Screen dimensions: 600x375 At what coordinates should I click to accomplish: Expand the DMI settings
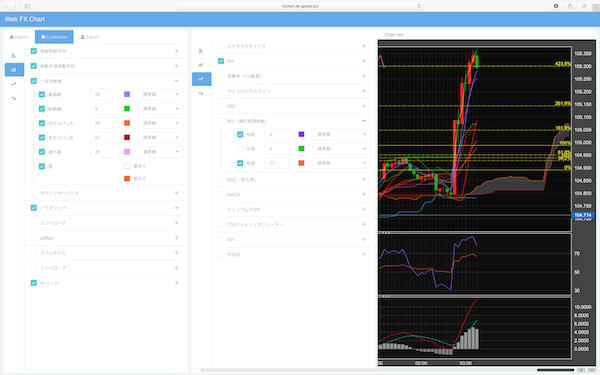(x=364, y=106)
